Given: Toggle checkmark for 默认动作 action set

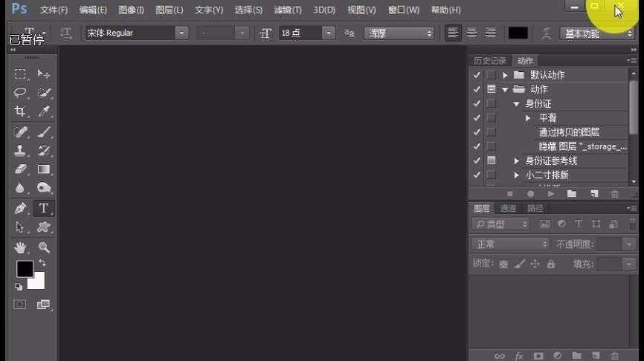Looking at the screenshot, I should [x=477, y=75].
